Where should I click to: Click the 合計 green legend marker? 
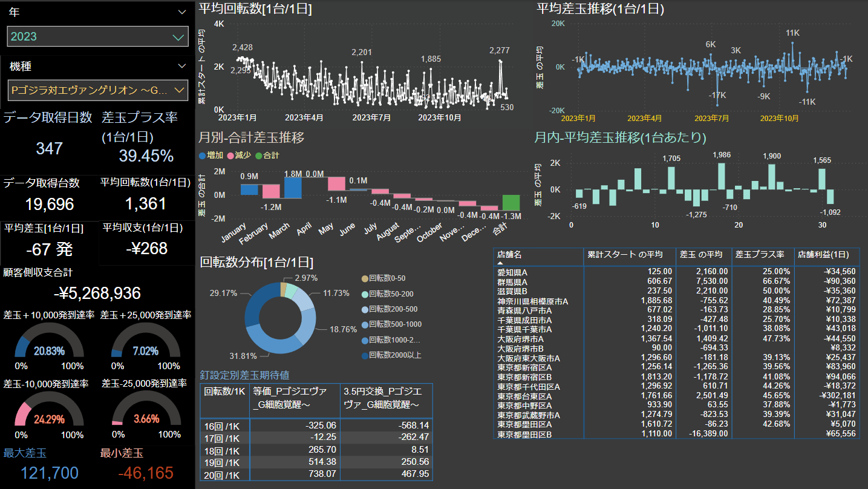[x=258, y=156]
